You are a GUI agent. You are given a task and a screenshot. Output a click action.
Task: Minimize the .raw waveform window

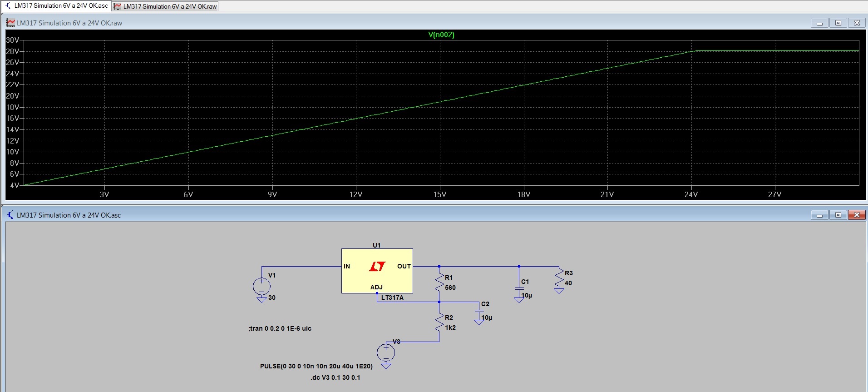point(819,23)
